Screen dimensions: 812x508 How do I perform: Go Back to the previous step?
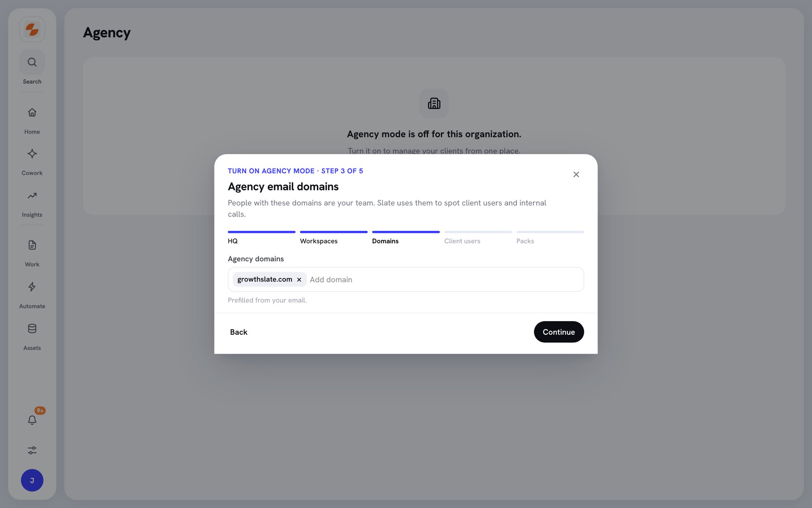click(239, 332)
